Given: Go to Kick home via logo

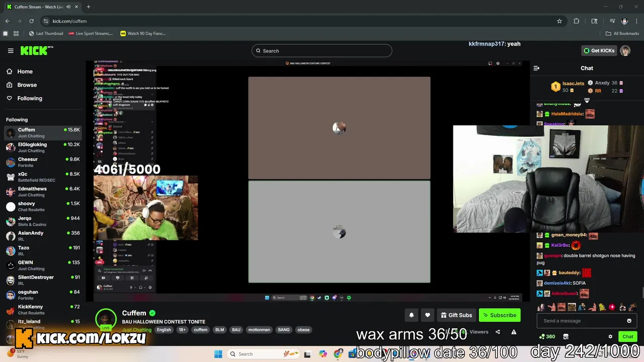Looking at the screenshot, I should point(36,50).
